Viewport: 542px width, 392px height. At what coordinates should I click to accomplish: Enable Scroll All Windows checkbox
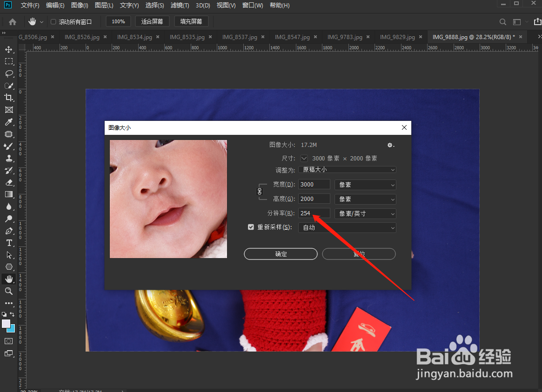point(54,22)
